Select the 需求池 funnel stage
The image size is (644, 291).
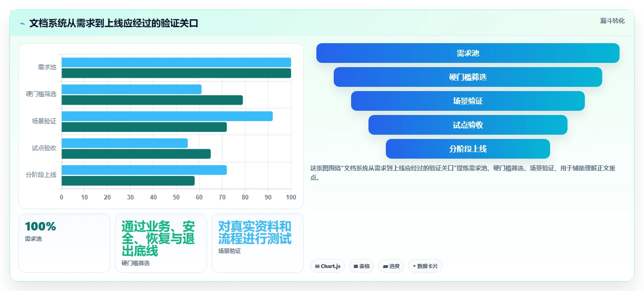(468, 53)
